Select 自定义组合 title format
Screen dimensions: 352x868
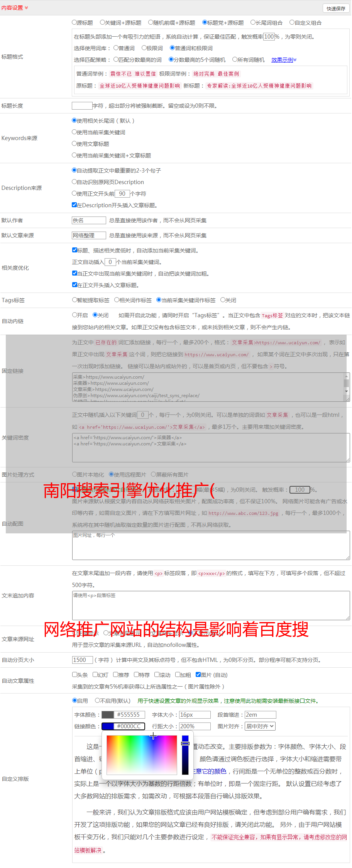(x=292, y=22)
